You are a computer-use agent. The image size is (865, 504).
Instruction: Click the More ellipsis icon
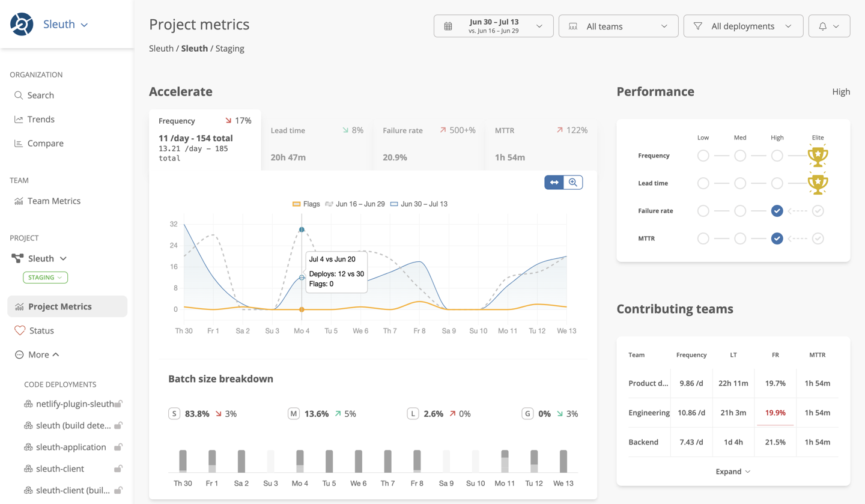tap(19, 354)
